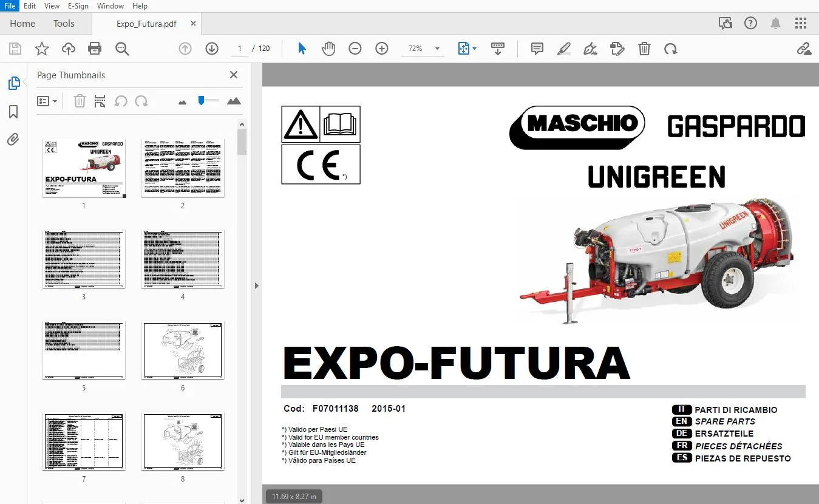Select the Expo_Futura.pdf document tab
Screen dimensions: 819x504
(x=146, y=24)
